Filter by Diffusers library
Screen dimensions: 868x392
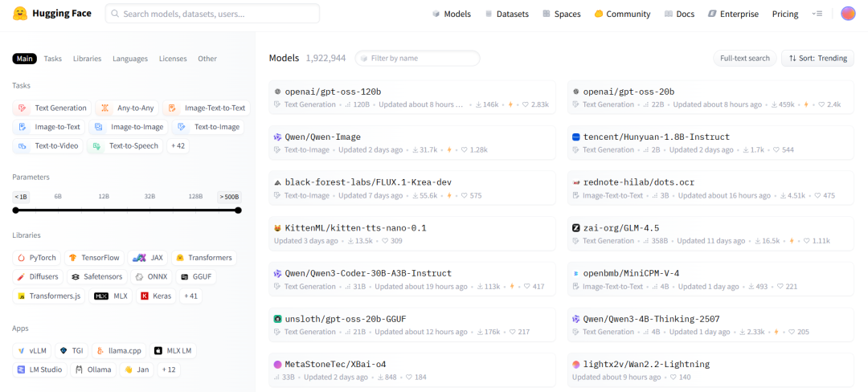coord(39,276)
